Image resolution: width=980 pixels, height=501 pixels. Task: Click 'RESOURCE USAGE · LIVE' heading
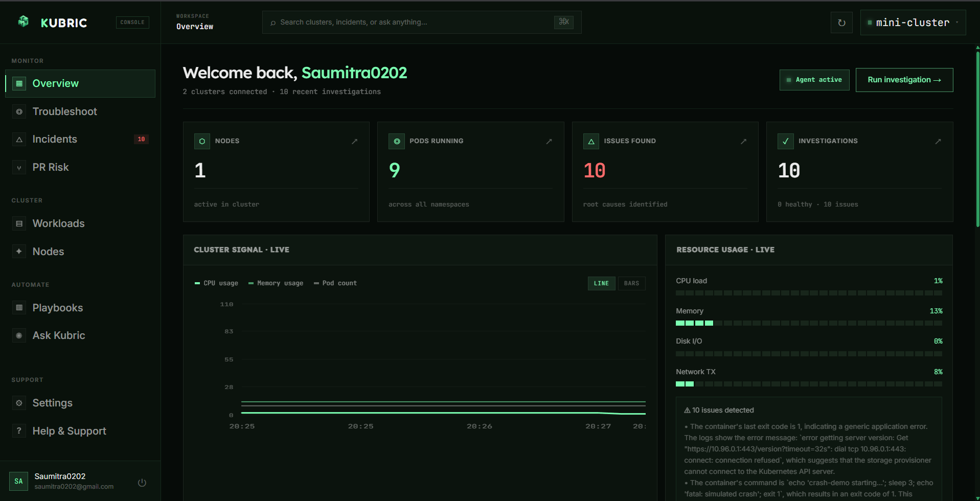pos(725,250)
